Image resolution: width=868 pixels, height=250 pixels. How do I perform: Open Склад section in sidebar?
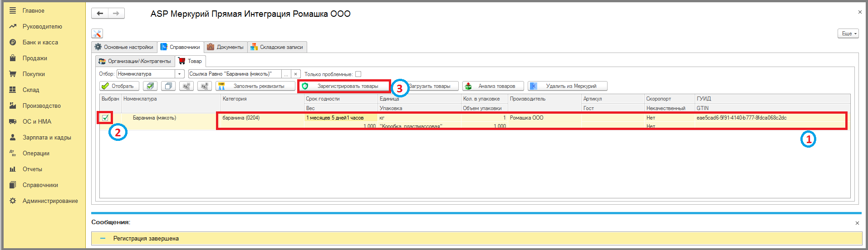(31, 90)
